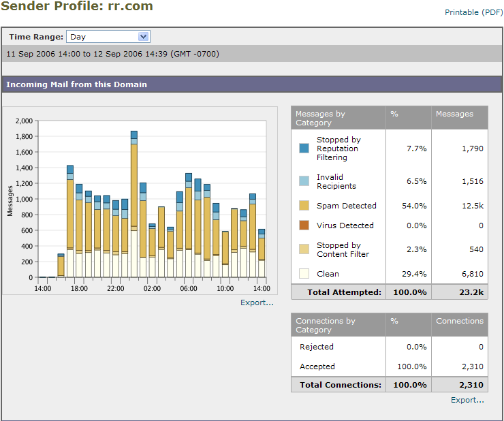Click the chart Export... link below graph
504x421 pixels.
click(257, 302)
